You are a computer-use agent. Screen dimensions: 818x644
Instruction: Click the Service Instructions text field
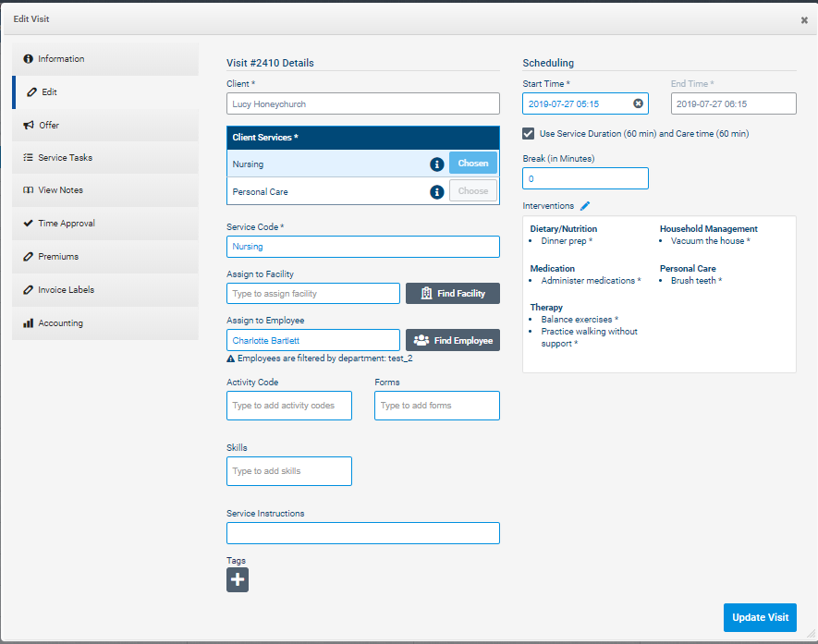pos(362,533)
